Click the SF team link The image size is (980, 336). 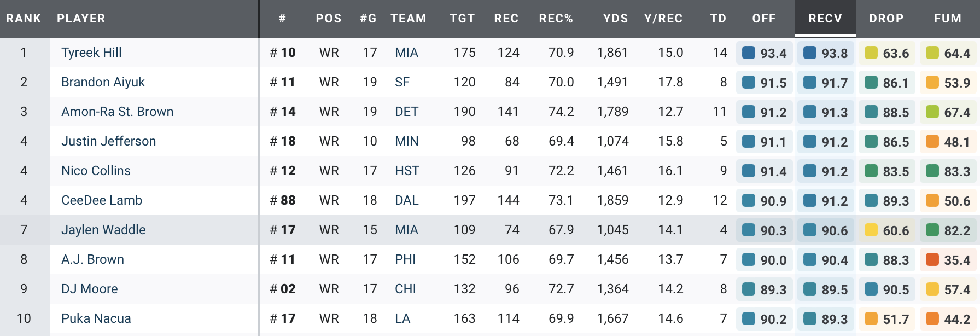(402, 82)
